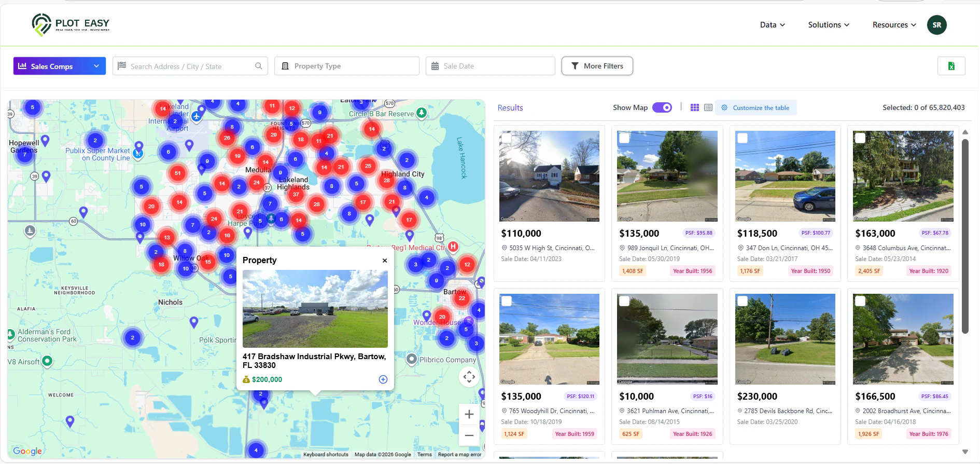The width and height of the screenshot is (980, 464).
Task: Expand the Resources menu
Action: point(894,25)
